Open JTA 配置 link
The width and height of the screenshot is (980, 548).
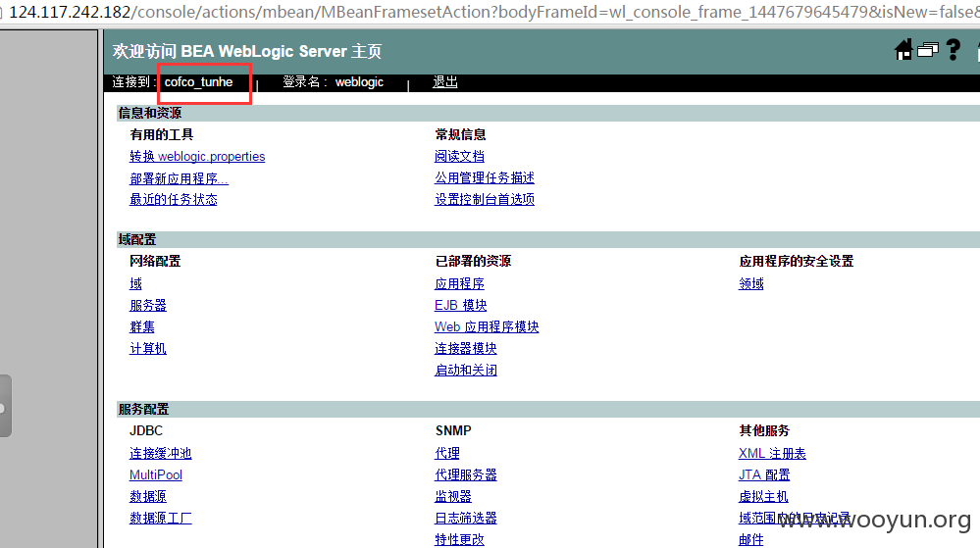tap(764, 474)
